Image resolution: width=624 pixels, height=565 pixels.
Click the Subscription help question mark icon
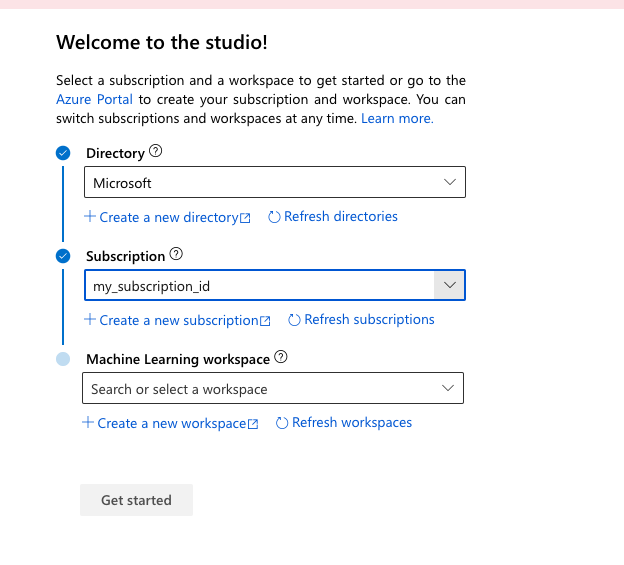pos(176,254)
